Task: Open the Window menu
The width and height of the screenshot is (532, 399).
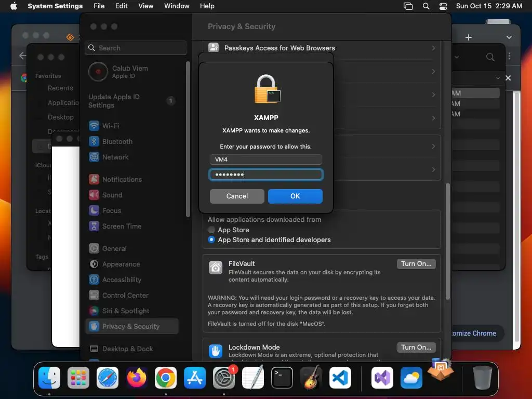Action: point(177,6)
